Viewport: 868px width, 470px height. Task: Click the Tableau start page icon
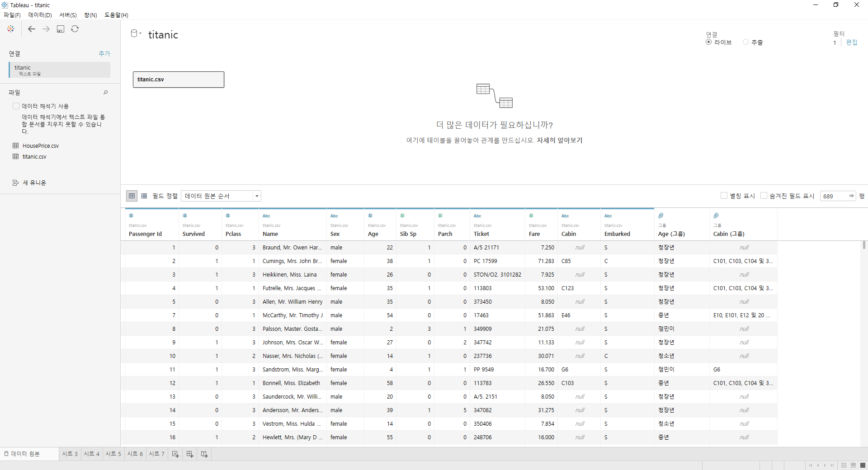click(10, 29)
